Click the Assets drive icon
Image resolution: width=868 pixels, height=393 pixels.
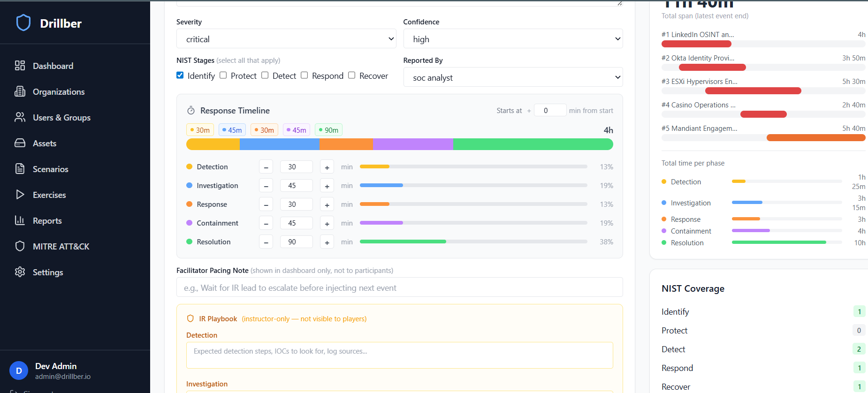tap(20, 143)
